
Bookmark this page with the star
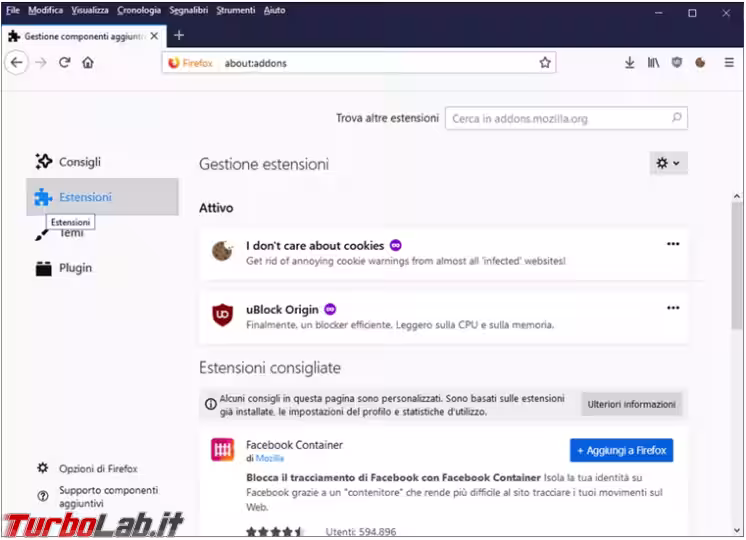[545, 63]
